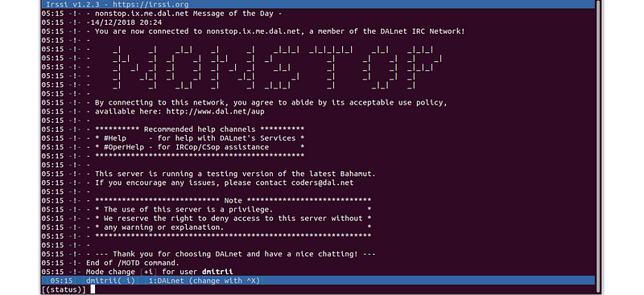Click the #Help channel name

(x=115, y=138)
